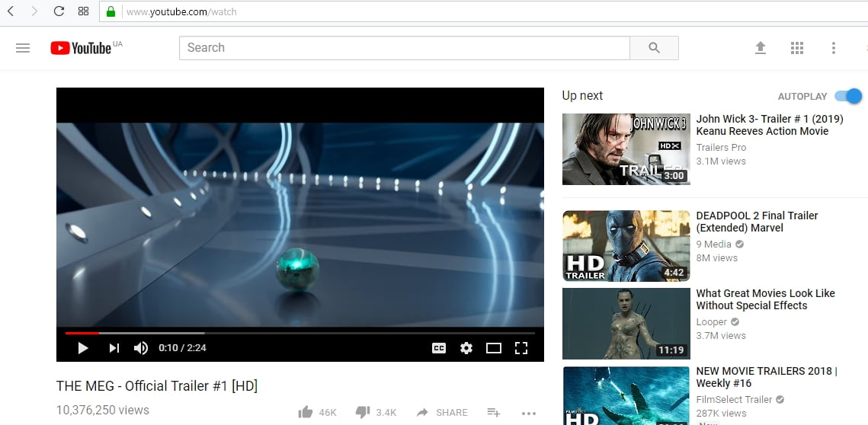Play the video with the play button
868x425 pixels.
pos(83,348)
